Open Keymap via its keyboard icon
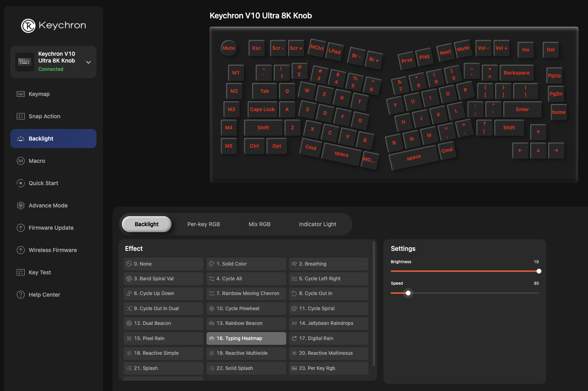Viewport: 588px width, 391px height. click(21, 94)
